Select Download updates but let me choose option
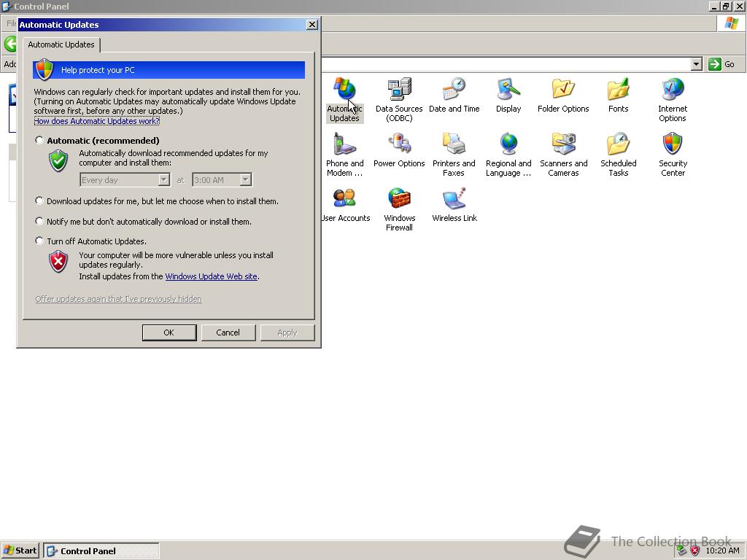This screenshot has width=747, height=560. [x=39, y=201]
